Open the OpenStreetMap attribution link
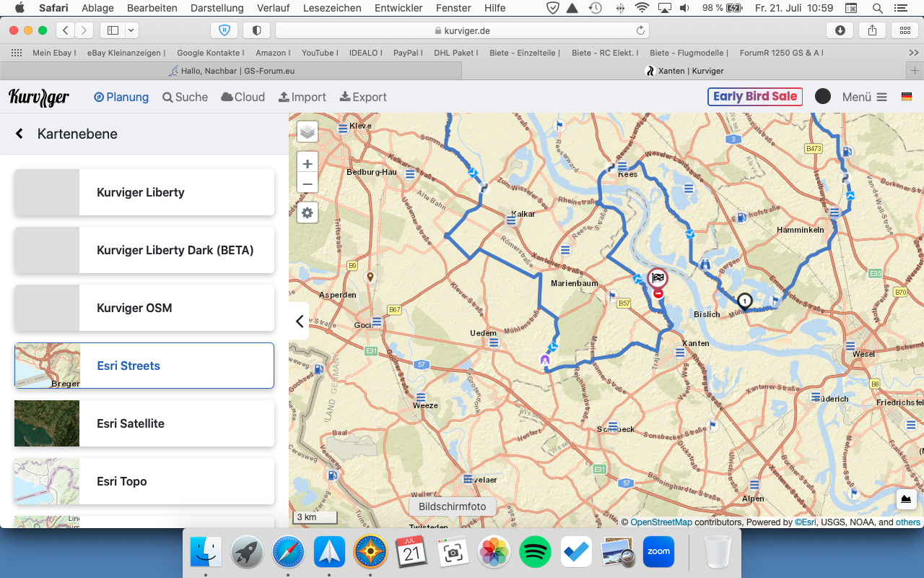Image resolution: width=924 pixels, height=578 pixels. (661, 522)
